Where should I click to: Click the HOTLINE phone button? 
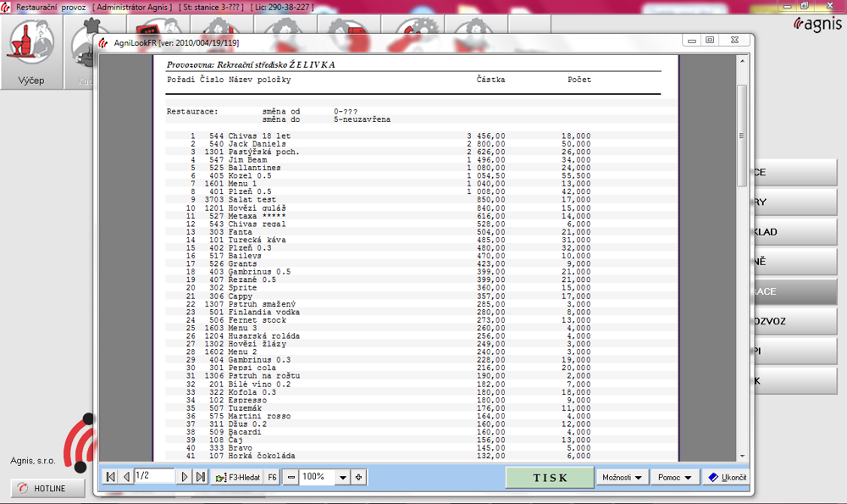tap(47, 489)
